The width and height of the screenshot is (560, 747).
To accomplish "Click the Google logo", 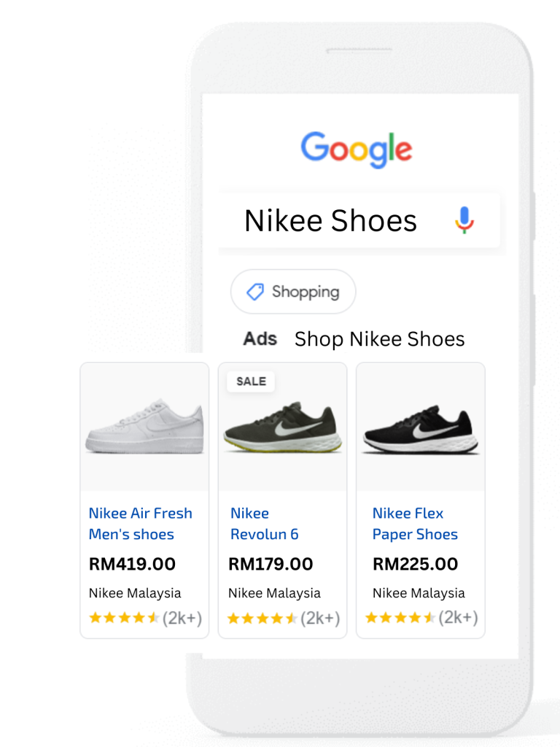I will (x=357, y=149).
